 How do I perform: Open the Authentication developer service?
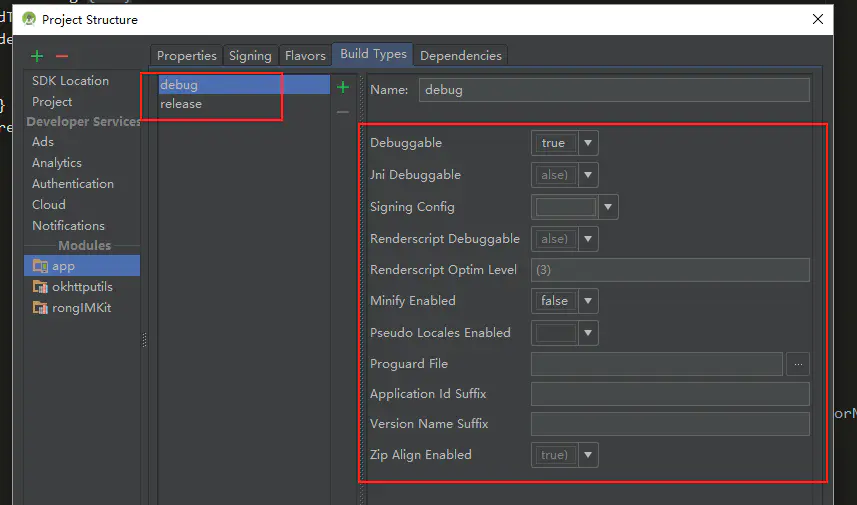[73, 184]
